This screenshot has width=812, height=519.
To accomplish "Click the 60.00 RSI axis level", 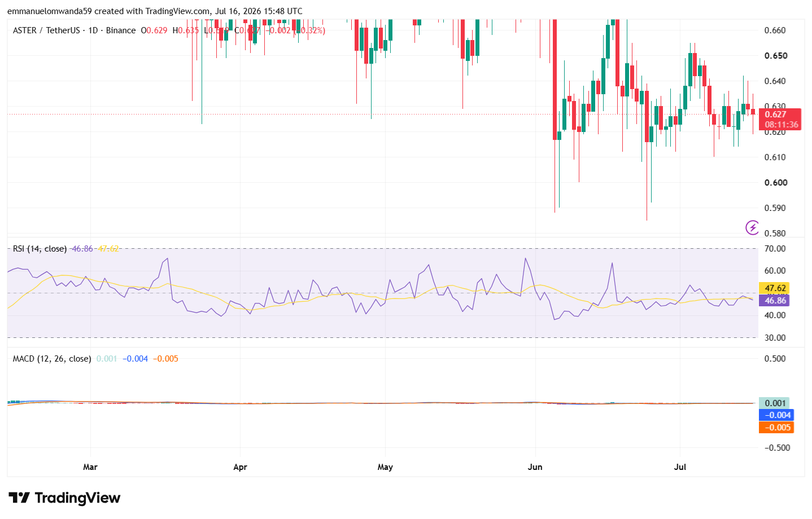I will (x=775, y=271).
